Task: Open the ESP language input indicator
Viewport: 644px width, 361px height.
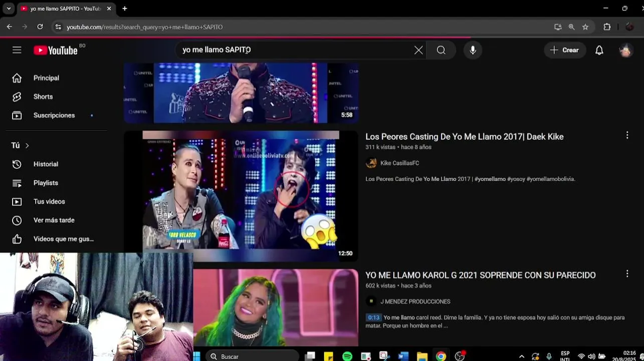Action: click(565, 356)
